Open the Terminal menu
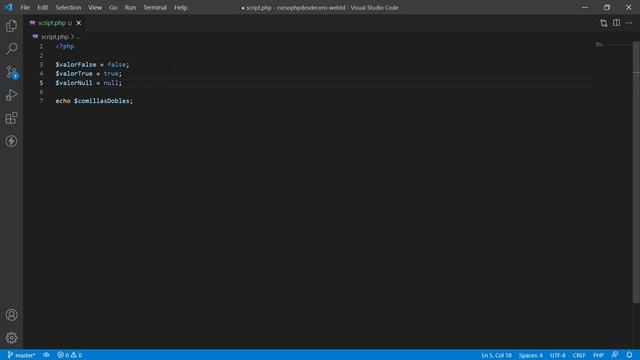The height and width of the screenshot is (360, 640). [155, 7]
